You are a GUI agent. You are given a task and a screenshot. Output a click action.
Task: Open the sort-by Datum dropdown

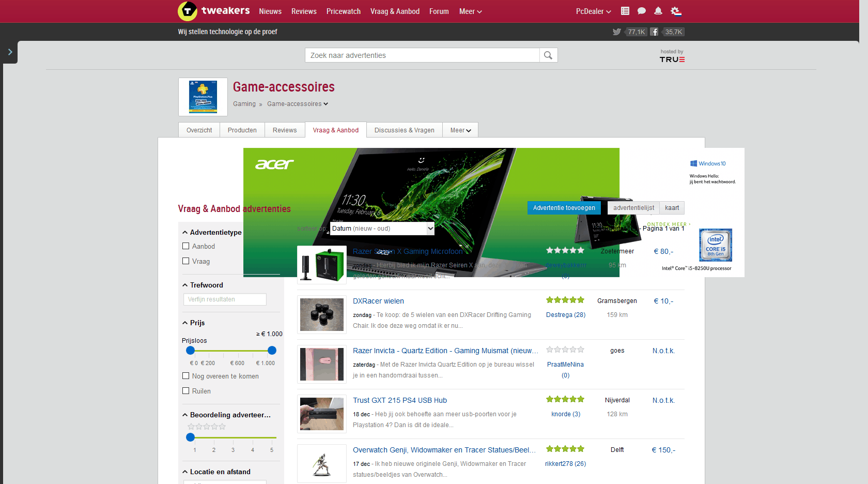pyautogui.click(x=382, y=229)
